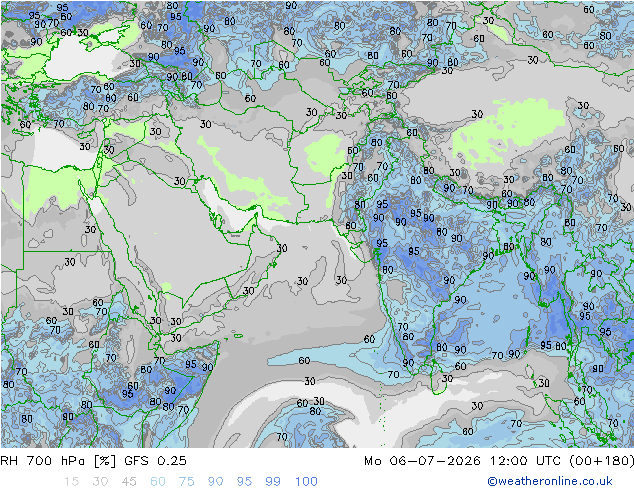The height and width of the screenshot is (490, 634).
Task: Click the legend value 75
Action: [187, 482]
